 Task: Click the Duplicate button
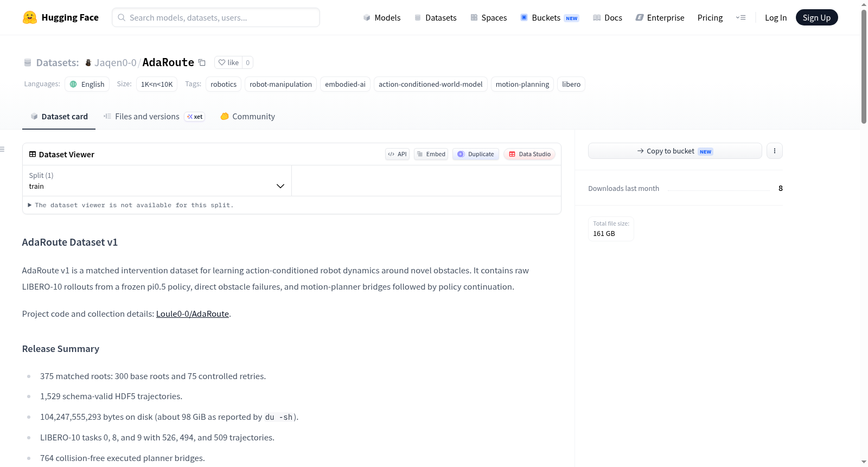tap(476, 154)
